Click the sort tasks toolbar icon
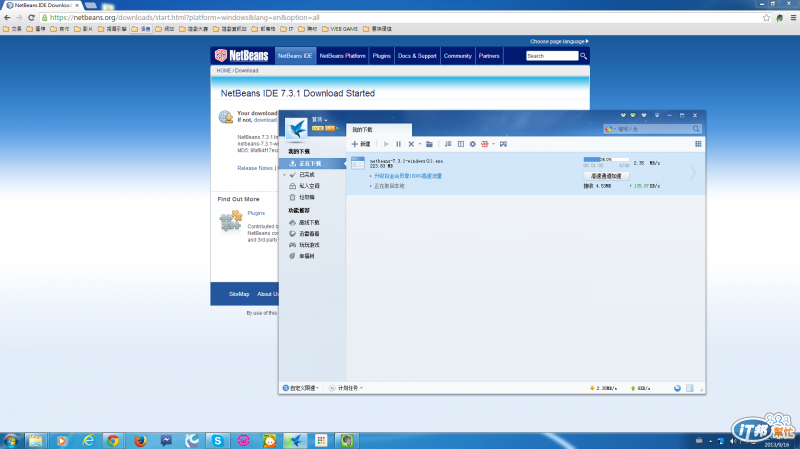This screenshot has width=800, height=449. [448, 144]
